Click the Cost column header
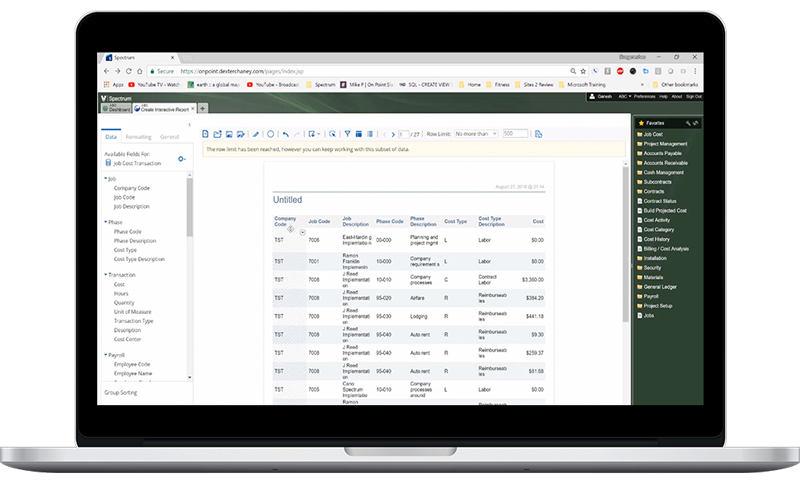The width and height of the screenshot is (800, 480). coord(538,221)
